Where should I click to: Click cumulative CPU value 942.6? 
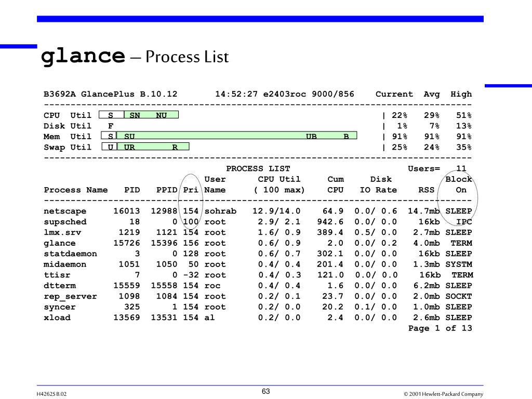click(330, 221)
